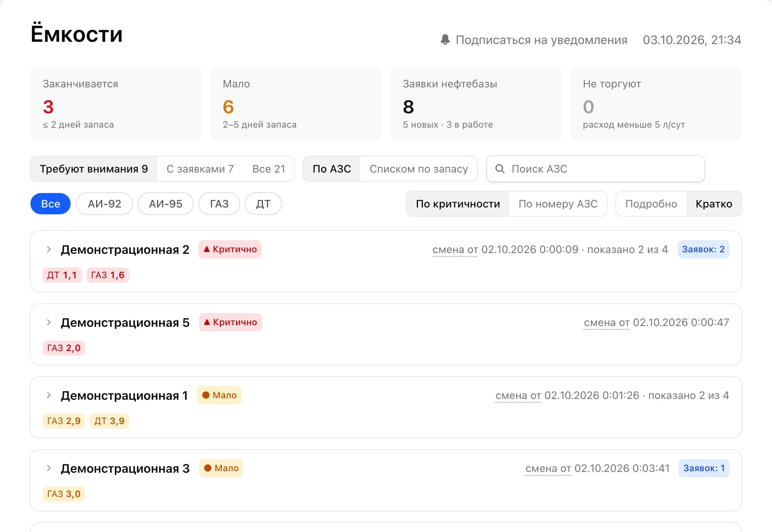Expand the Демонстрационная 5 station card
This screenshot has height=532, width=772.
pos(49,322)
